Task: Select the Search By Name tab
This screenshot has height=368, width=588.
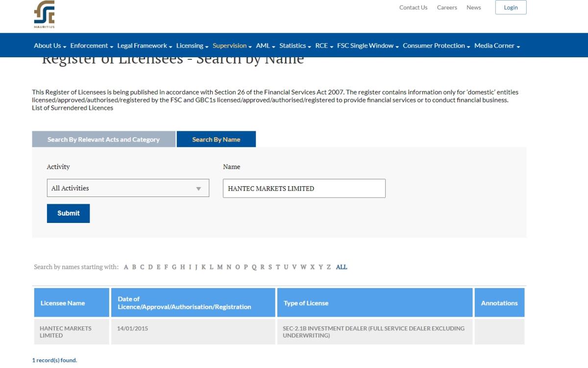Action: (x=216, y=140)
